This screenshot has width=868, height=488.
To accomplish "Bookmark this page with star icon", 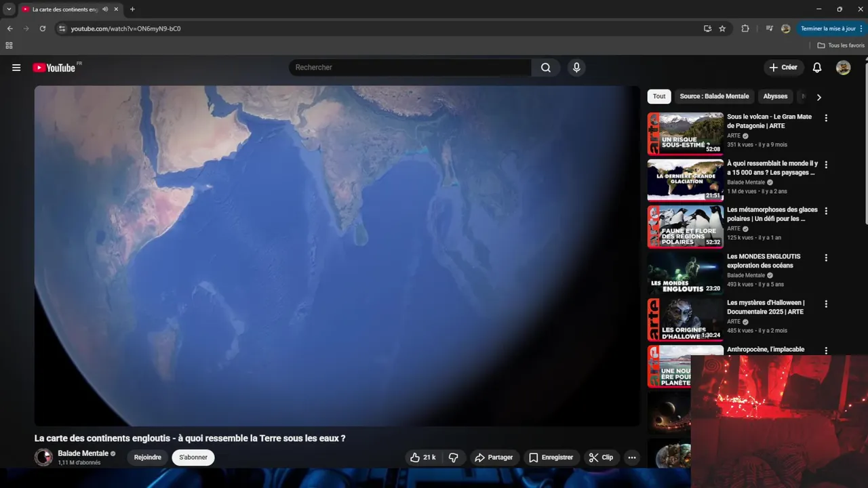I will point(722,28).
